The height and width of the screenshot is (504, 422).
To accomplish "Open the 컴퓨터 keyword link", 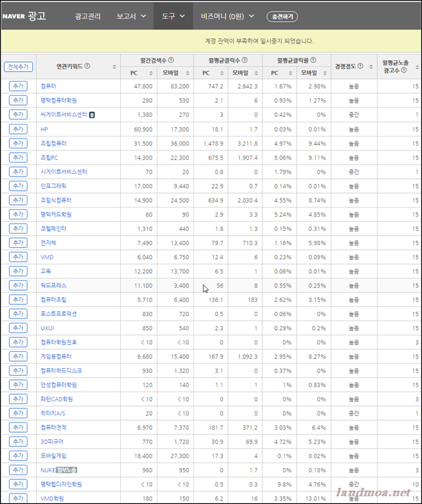I will tap(48, 86).
